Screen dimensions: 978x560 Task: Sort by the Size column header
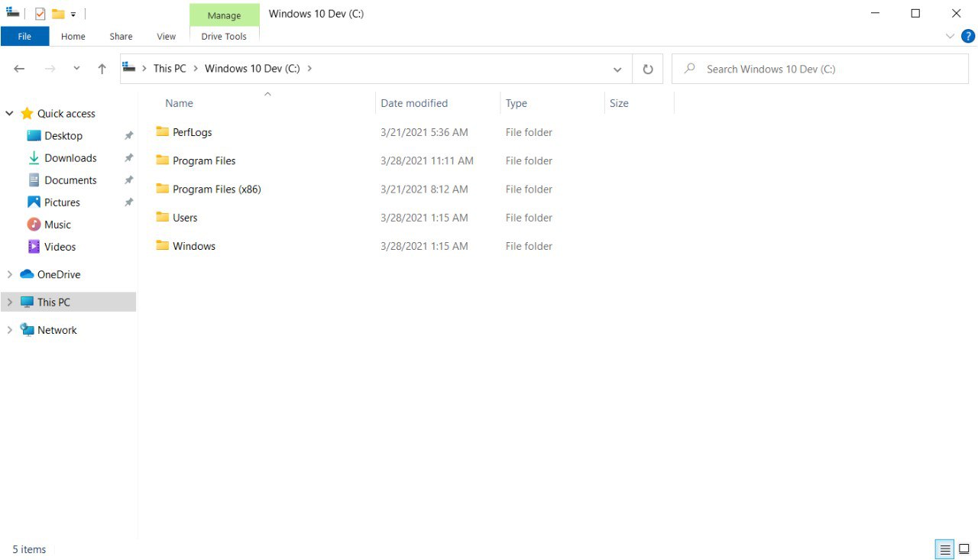(619, 103)
